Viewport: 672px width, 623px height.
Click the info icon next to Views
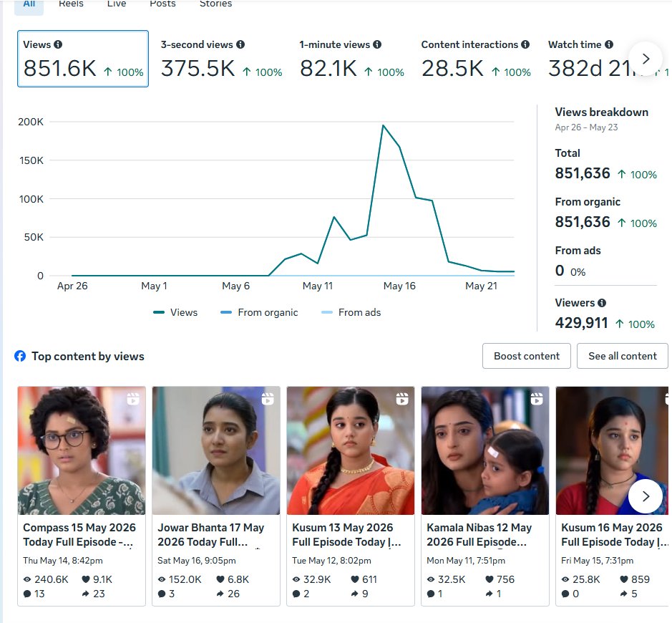pyautogui.click(x=58, y=44)
